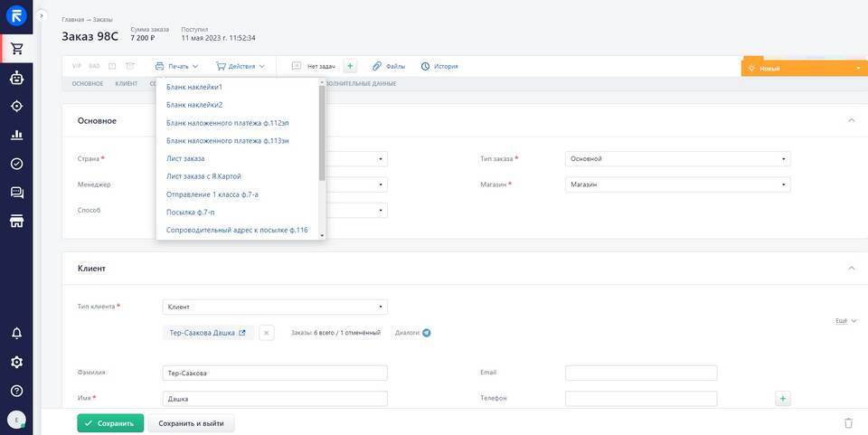Switch to the КЛИЕНТ section tab
This screenshot has width=868, height=435.
point(127,83)
